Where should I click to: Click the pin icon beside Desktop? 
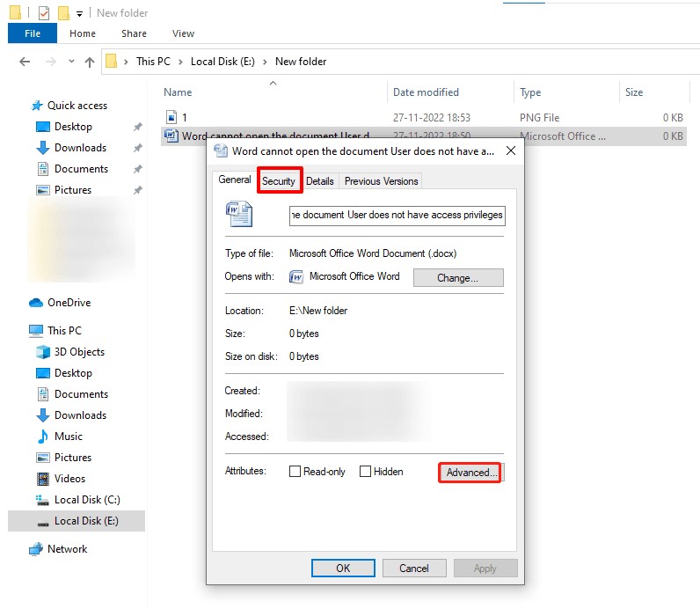point(138,127)
